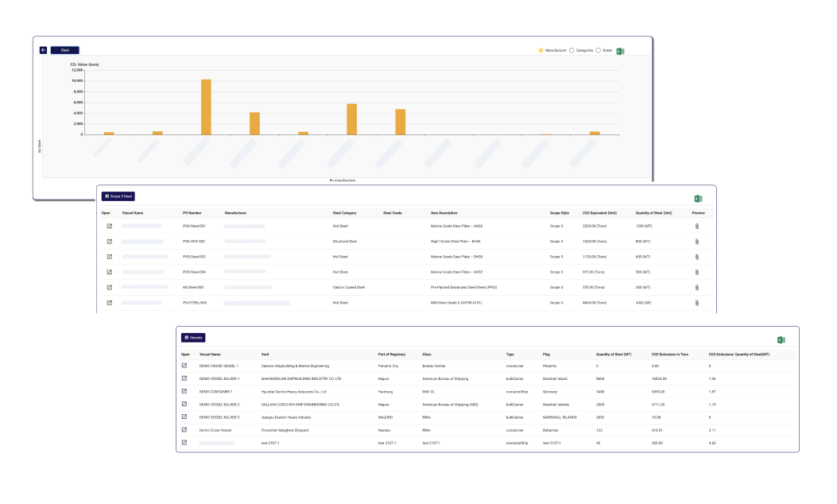This screenshot has height=504, width=837.
Task: Open the High Tensile Steel Plate row
Action: (x=110, y=242)
